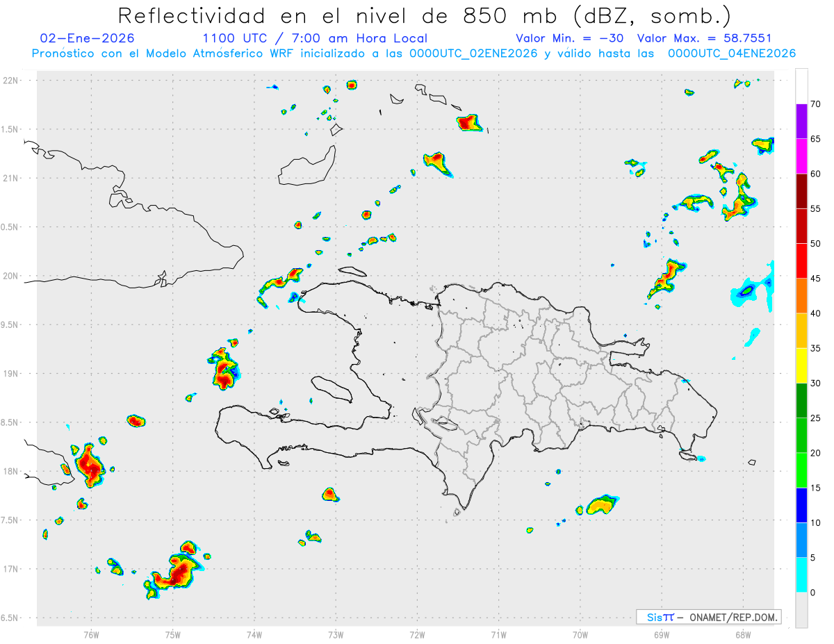Click the dark maroon 55–60 dBZ colorbar segment
Screen dimensions: 834x644
point(802,191)
